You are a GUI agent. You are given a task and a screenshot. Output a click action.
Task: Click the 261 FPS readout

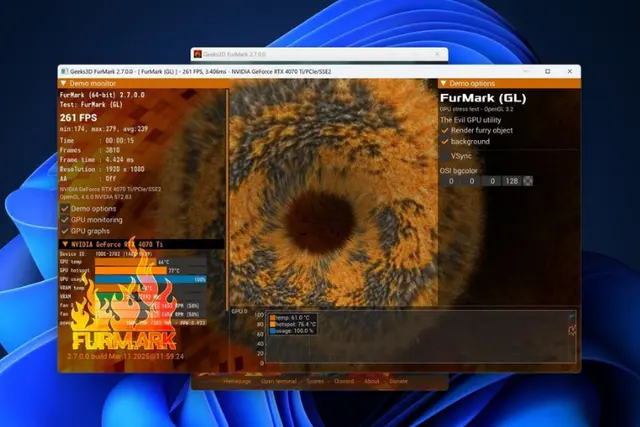78,118
